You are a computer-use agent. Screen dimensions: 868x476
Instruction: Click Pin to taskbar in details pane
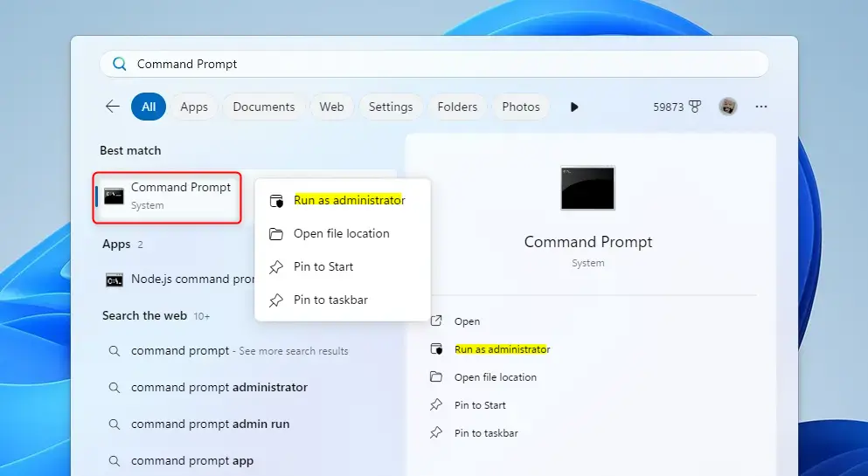tap(486, 433)
